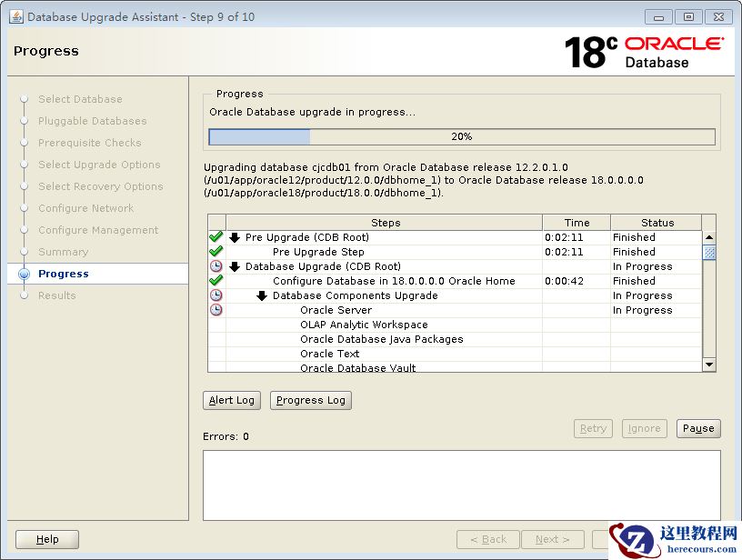Minimize the Database Upgrade Assistant window
742x560 pixels.
[x=658, y=17]
